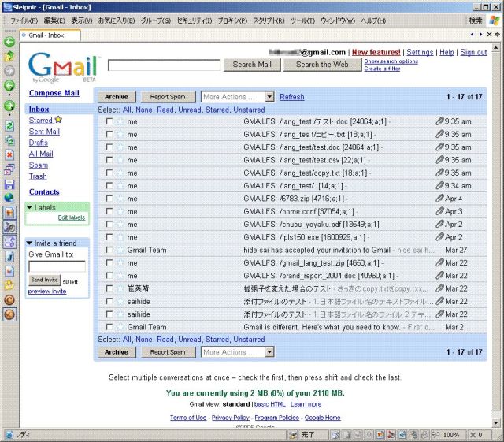Image resolution: width=504 pixels, height=442 pixels.
Task: Collapse the Labels panel triangle
Action: (30, 207)
